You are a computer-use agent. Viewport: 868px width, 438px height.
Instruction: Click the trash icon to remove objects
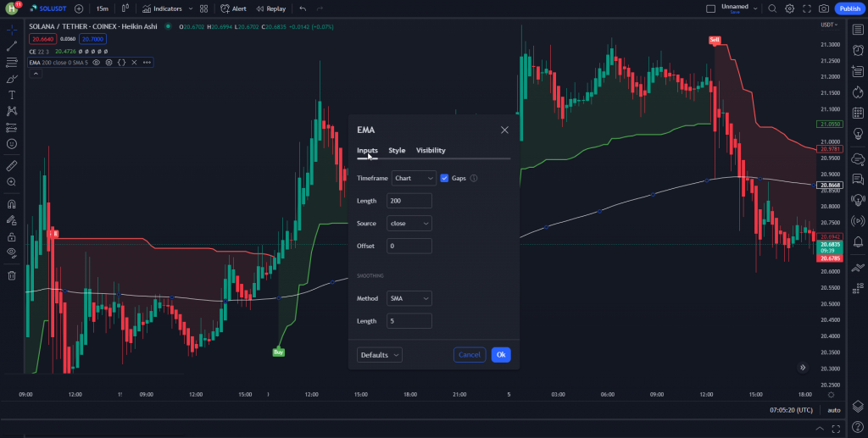(x=12, y=275)
